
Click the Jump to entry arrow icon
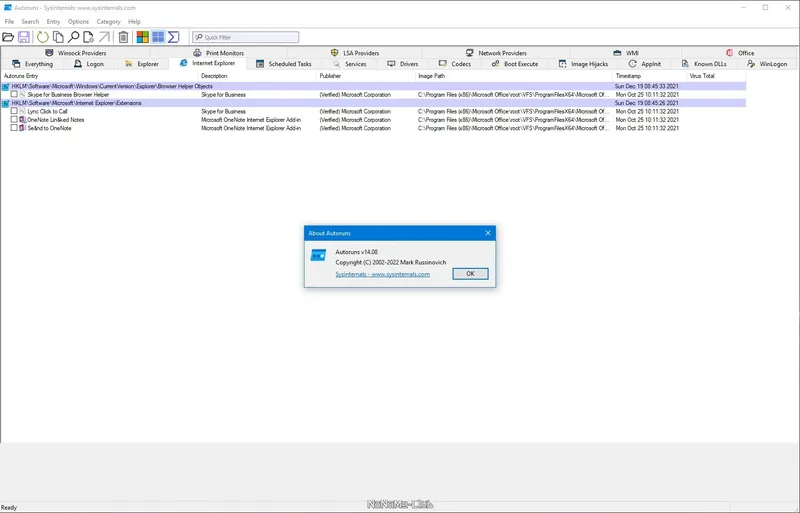pyautogui.click(x=104, y=37)
